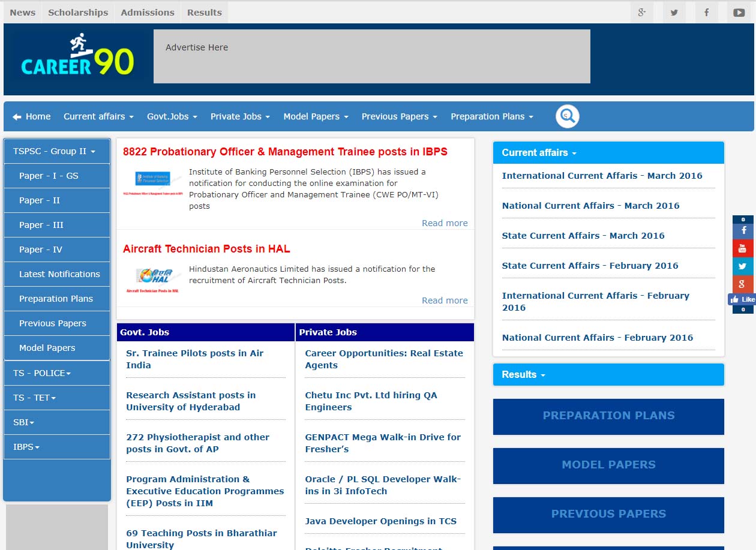The width and height of the screenshot is (756, 550).
Task: Share via floating Facebook side button
Action: [x=743, y=230]
